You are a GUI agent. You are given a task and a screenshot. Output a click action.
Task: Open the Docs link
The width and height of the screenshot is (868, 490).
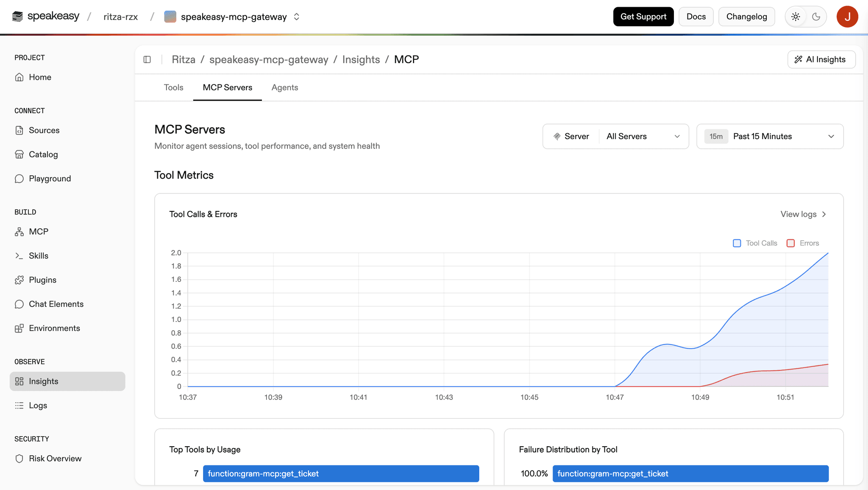(696, 17)
